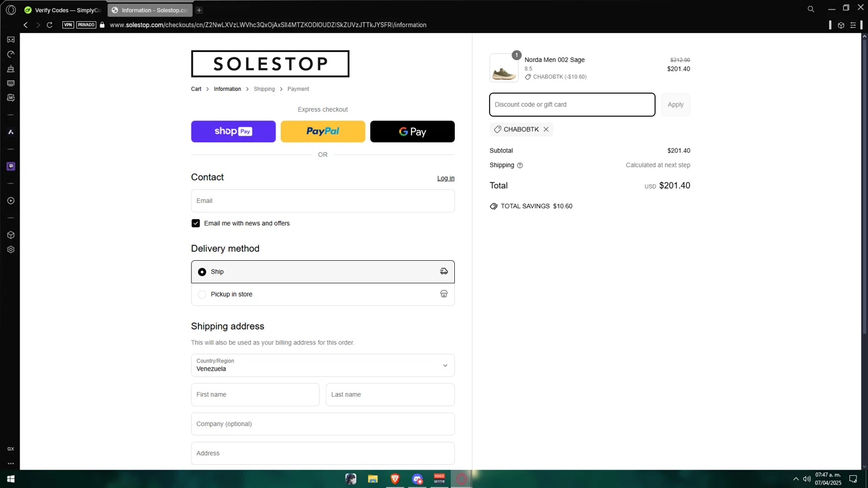This screenshot has height=488, width=868.
Task: Open GX Mods chip icon in sidebar
Action: [x=10, y=98]
